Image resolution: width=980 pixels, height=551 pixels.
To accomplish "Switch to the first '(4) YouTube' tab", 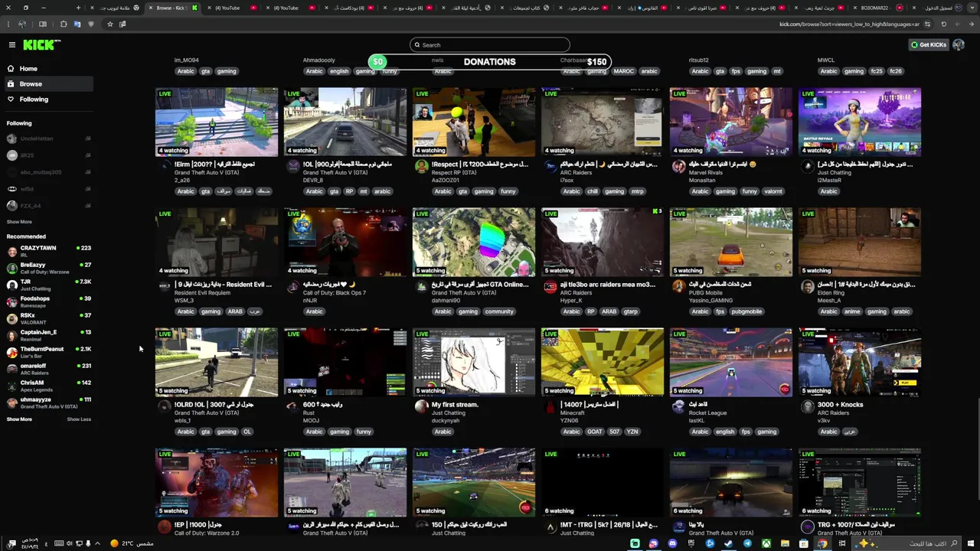I will click(x=233, y=8).
